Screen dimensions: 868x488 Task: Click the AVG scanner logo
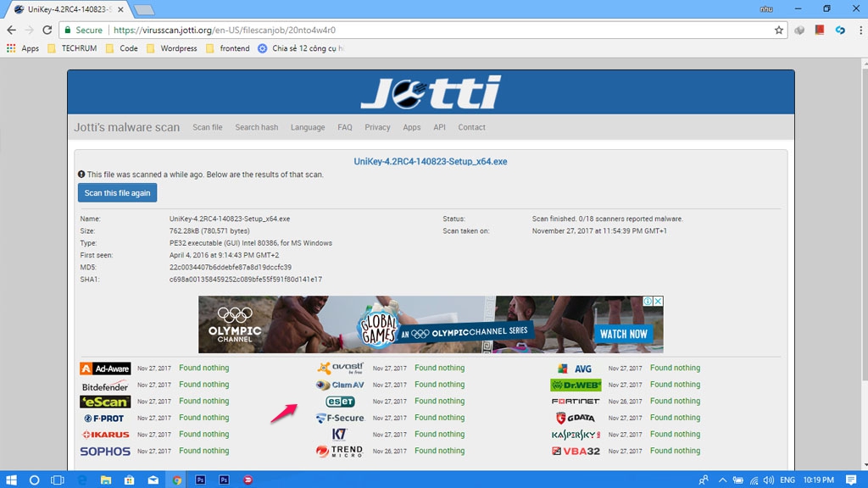tap(576, 369)
